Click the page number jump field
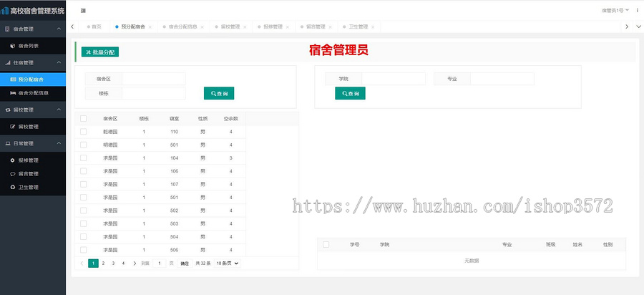Screen dimensions: 644x295 coord(160,263)
